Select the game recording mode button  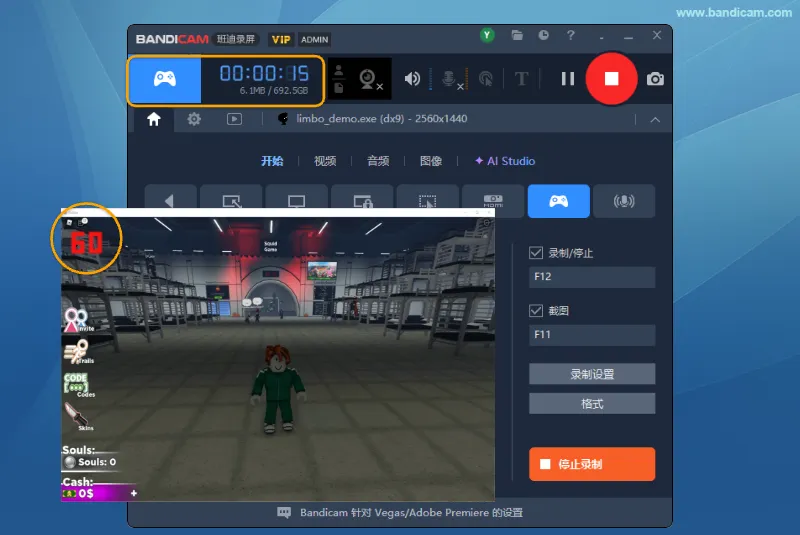point(559,201)
